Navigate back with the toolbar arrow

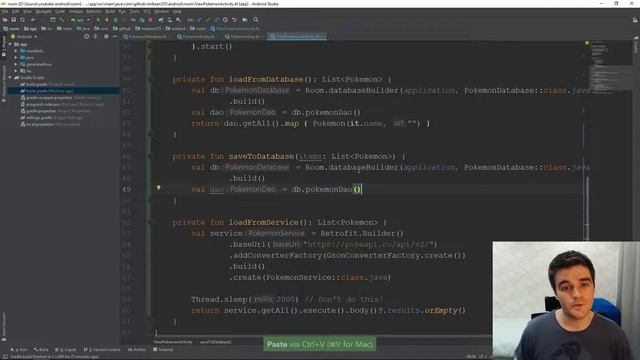click(33, 20)
